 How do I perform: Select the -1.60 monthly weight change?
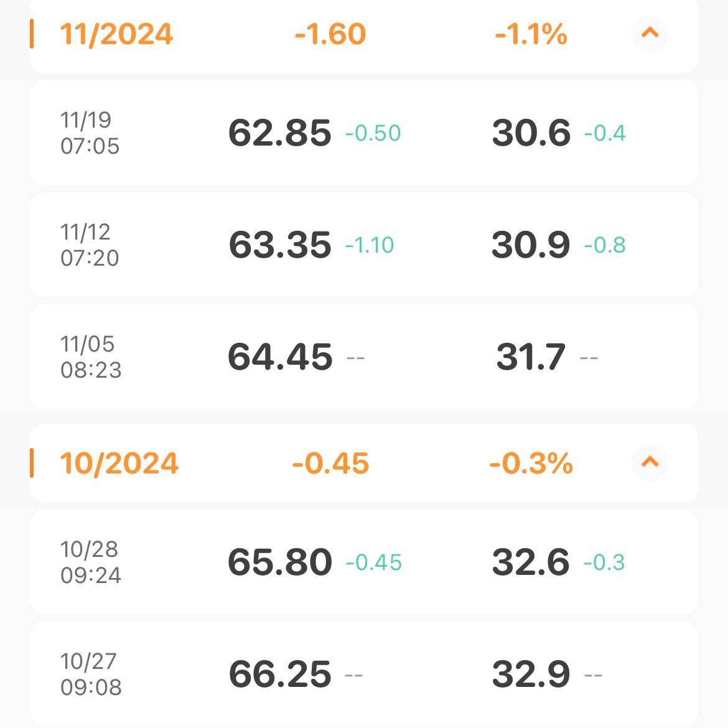click(x=330, y=34)
